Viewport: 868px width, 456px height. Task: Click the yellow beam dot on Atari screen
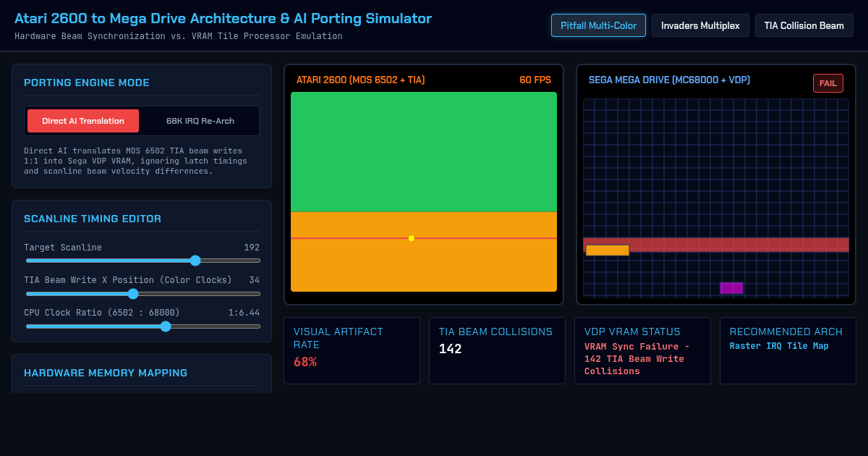[412, 238]
